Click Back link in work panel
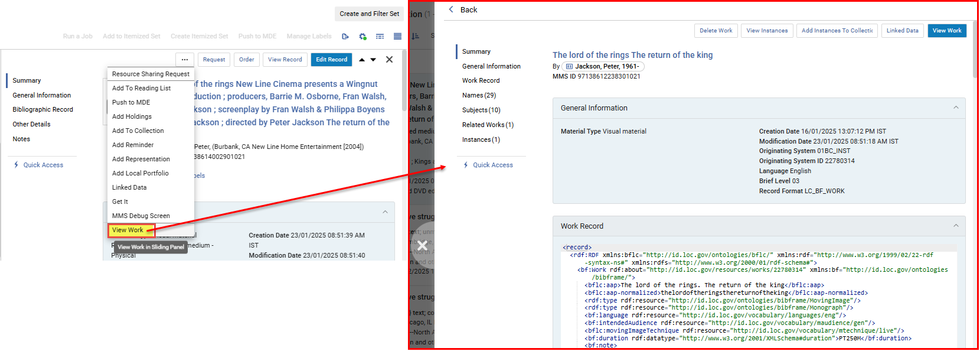The width and height of the screenshot is (980, 351). pyautogui.click(x=469, y=9)
